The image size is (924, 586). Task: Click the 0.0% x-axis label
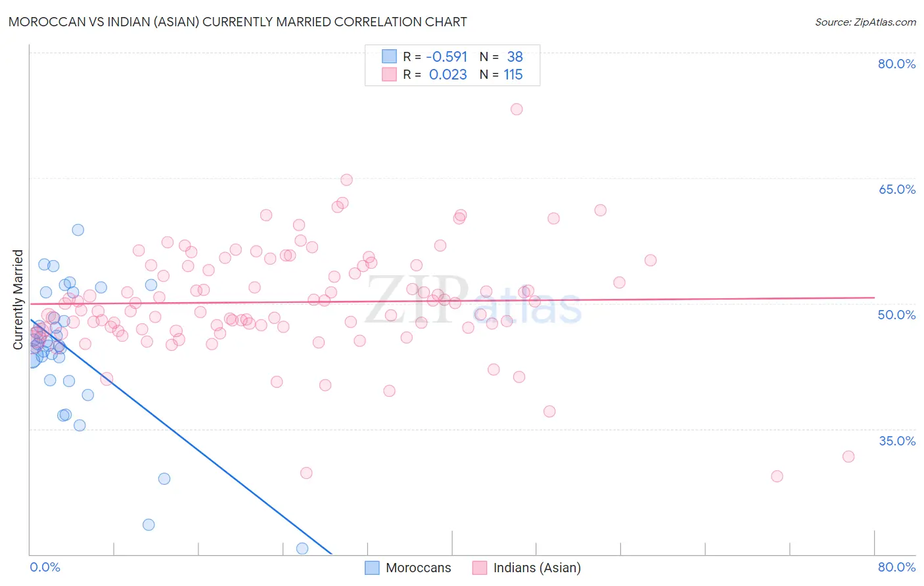tap(45, 567)
